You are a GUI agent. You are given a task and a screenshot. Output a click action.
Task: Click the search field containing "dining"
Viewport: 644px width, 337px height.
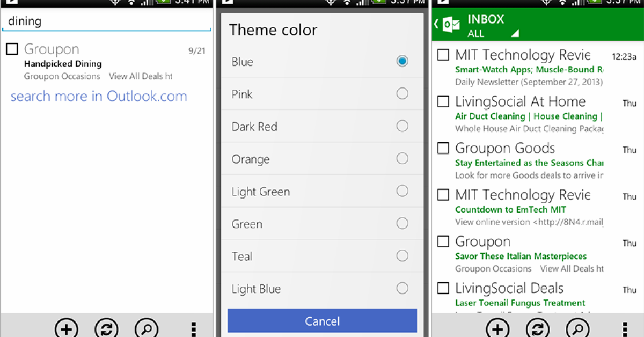coord(106,21)
